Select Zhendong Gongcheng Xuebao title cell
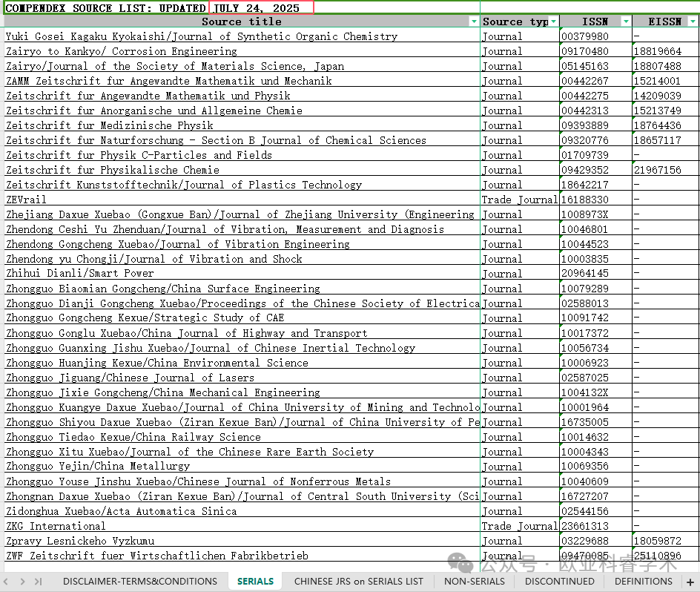 (242, 243)
